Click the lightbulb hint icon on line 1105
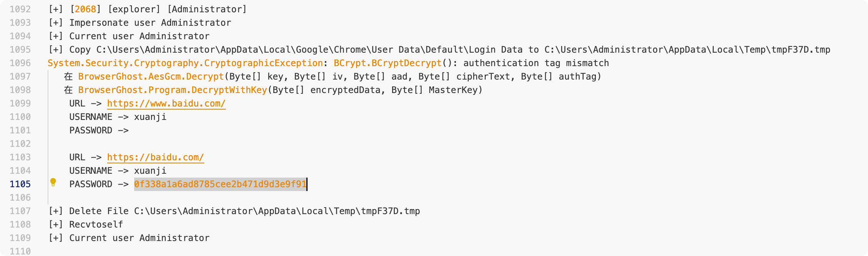Viewport: 868px width, 256px height. pos(53,182)
